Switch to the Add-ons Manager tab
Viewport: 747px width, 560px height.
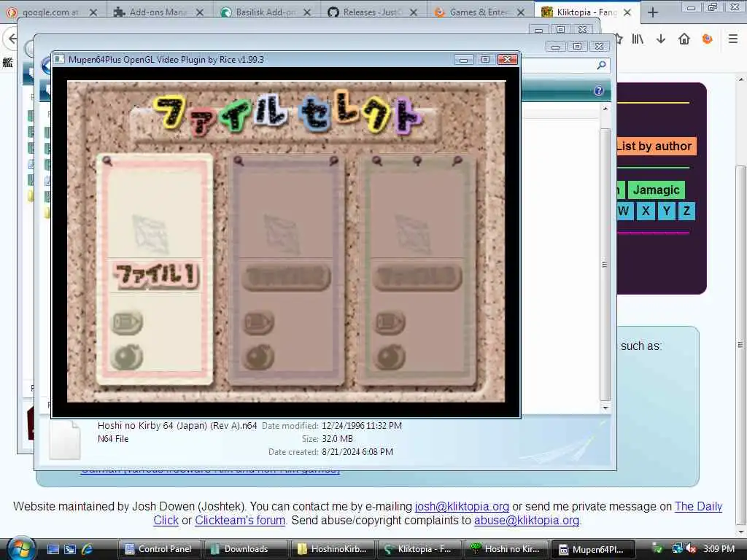point(158,12)
